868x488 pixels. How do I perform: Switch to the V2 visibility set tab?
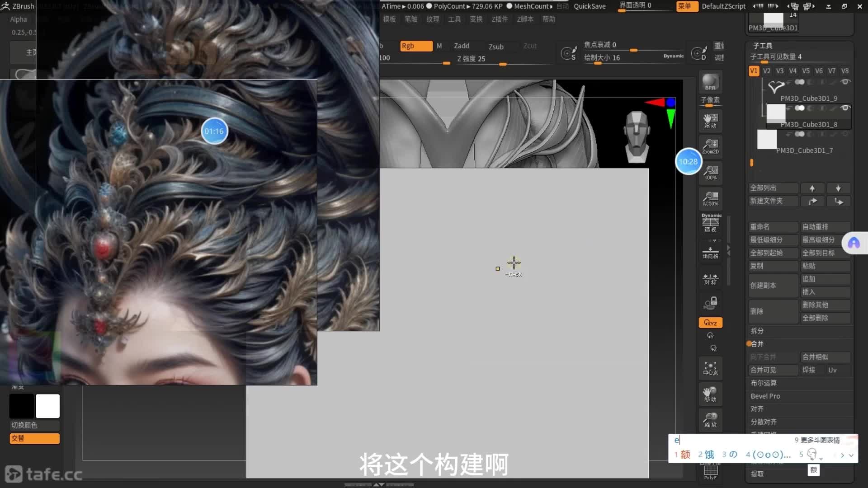[x=767, y=71]
